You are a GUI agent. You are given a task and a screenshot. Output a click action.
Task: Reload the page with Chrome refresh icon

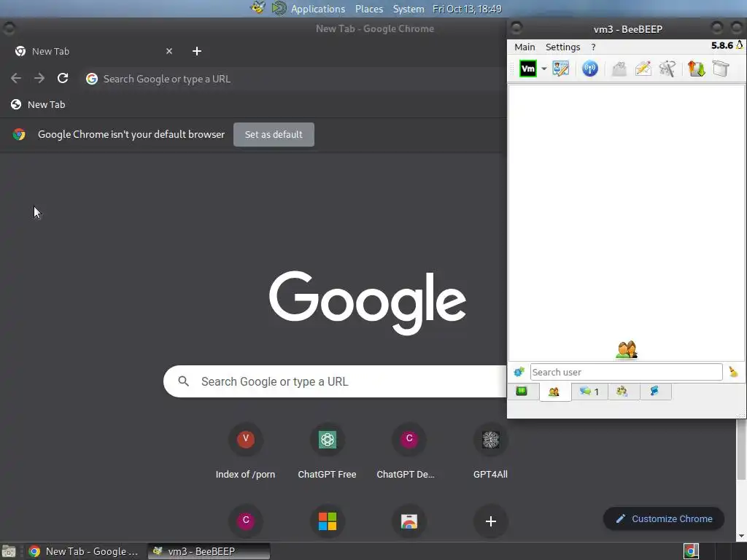(63, 78)
